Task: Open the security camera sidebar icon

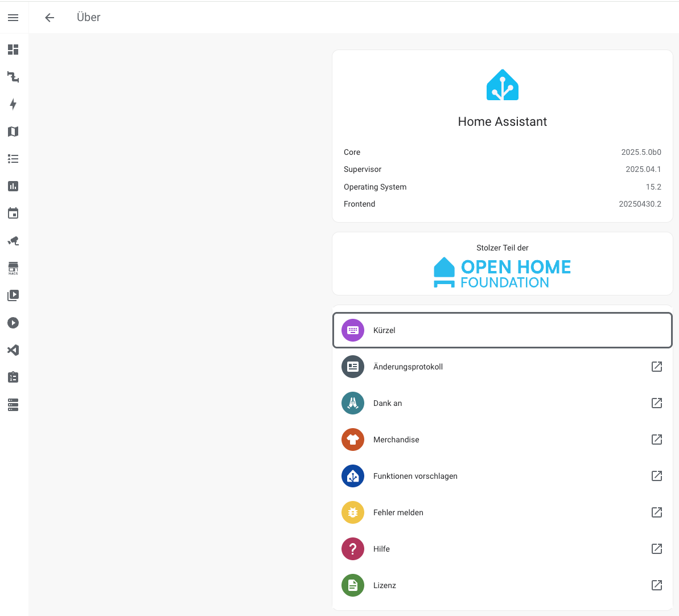Action: pos(13,241)
